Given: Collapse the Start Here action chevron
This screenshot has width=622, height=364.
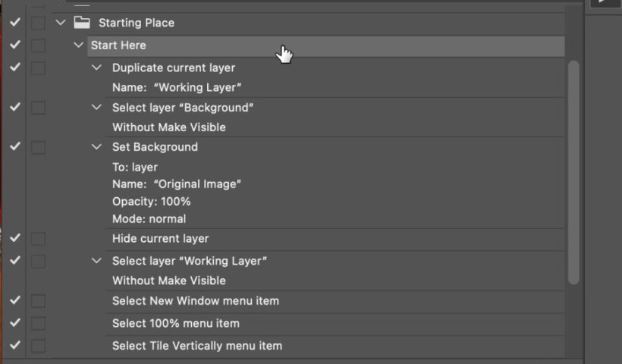Looking at the screenshot, I should click(78, 45).
